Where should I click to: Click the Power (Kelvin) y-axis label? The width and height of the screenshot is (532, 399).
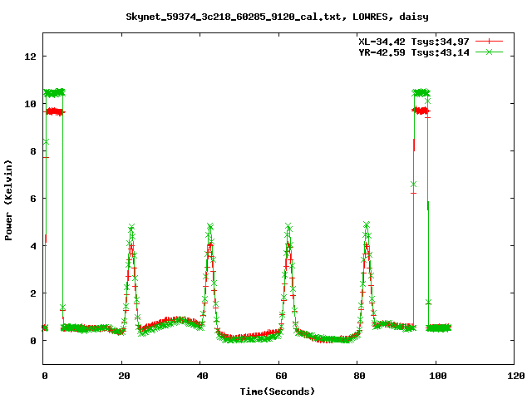tap(8, 200)
